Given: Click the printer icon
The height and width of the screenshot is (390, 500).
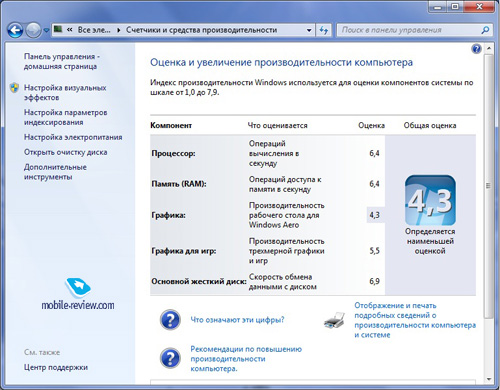Looking at the screenshot, I should (334, 320).
